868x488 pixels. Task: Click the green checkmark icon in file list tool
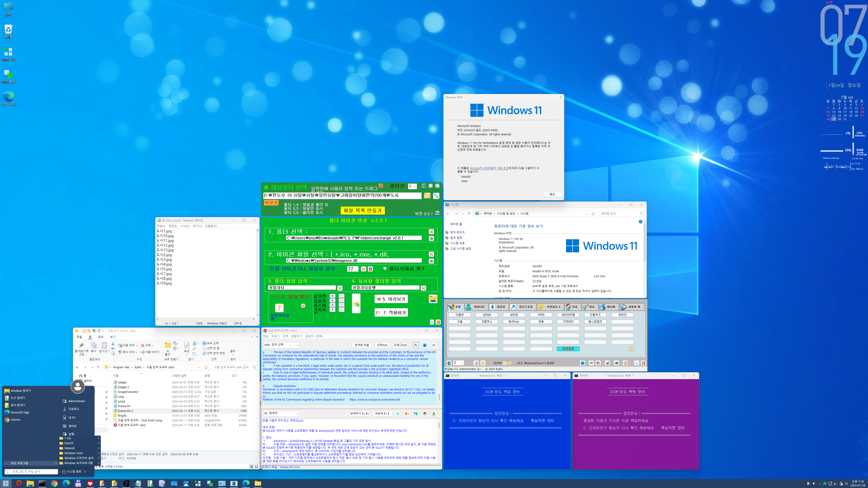431,186
